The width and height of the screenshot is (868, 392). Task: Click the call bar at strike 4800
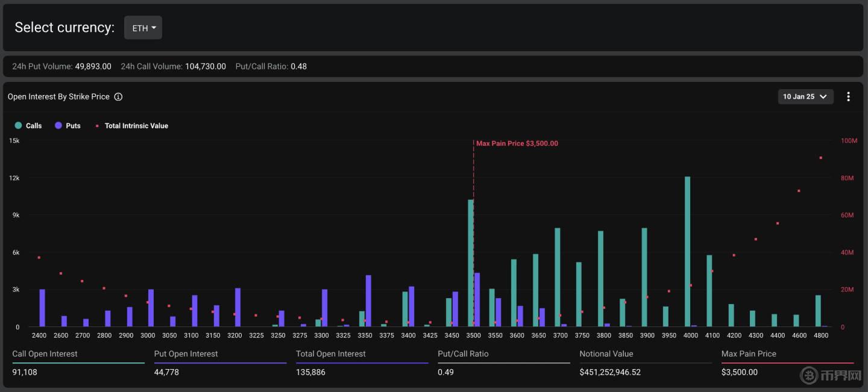pyautogui.click(x=817, y=311)
